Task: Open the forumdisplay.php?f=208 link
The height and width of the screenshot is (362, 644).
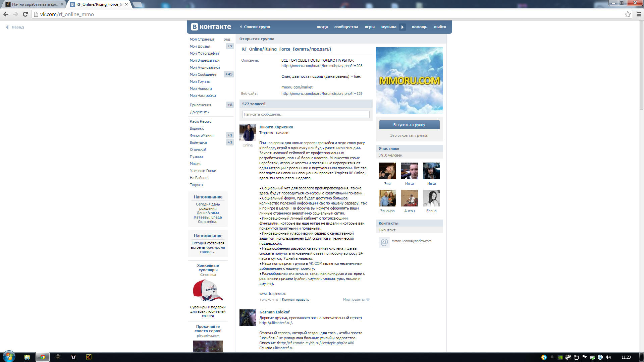Action: point(322,66)
